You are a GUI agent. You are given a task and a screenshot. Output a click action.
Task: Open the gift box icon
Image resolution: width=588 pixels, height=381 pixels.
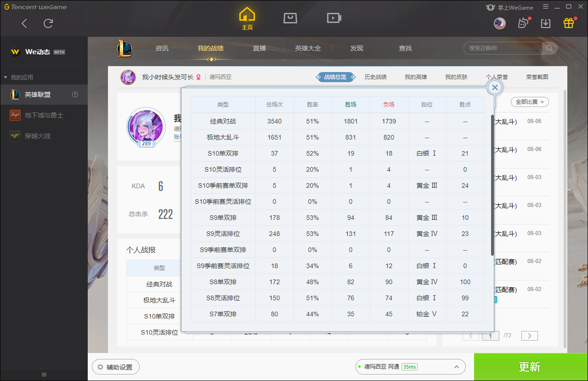[569, 23]
